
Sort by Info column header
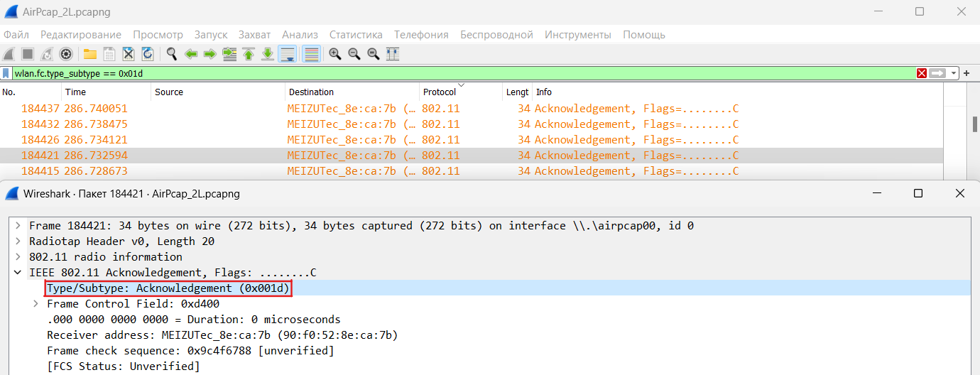pyautogui.click(x=738, y=92)
